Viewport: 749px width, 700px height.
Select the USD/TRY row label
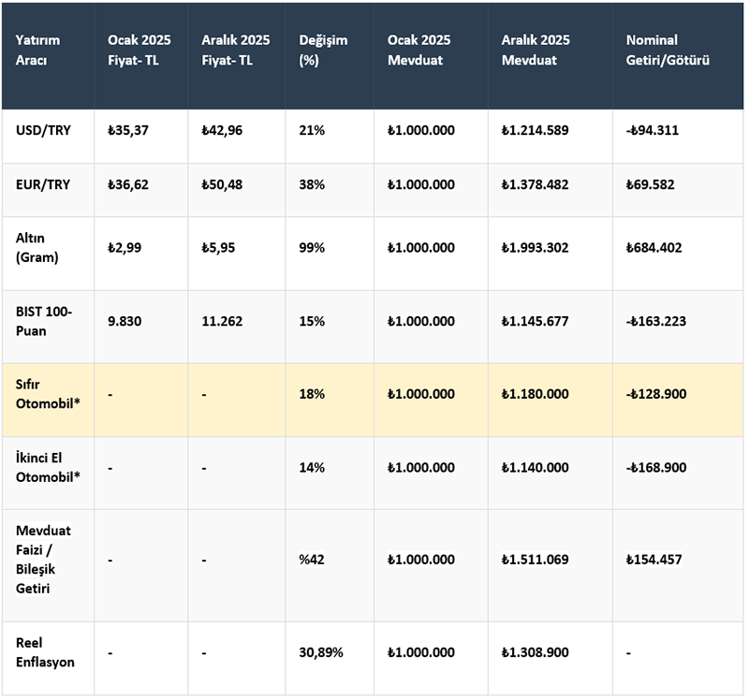[x=41, y=130]
